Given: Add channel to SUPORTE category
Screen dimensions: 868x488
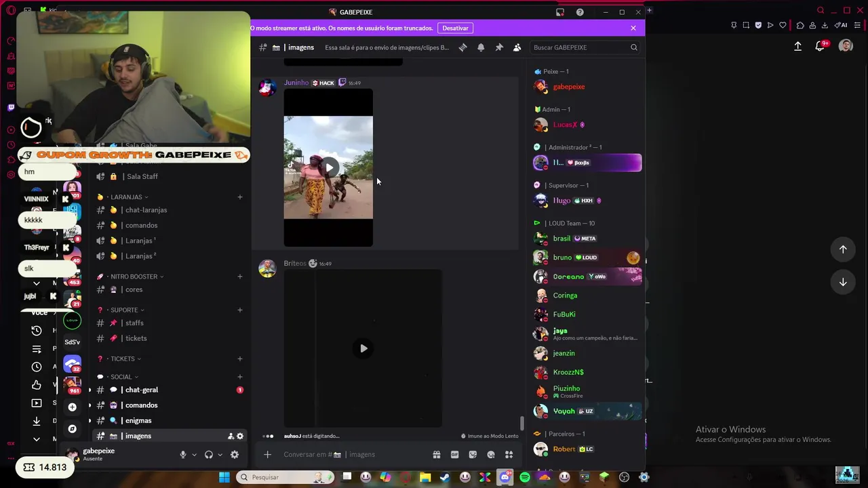Looking at the screenshot, I should point(240,310).
